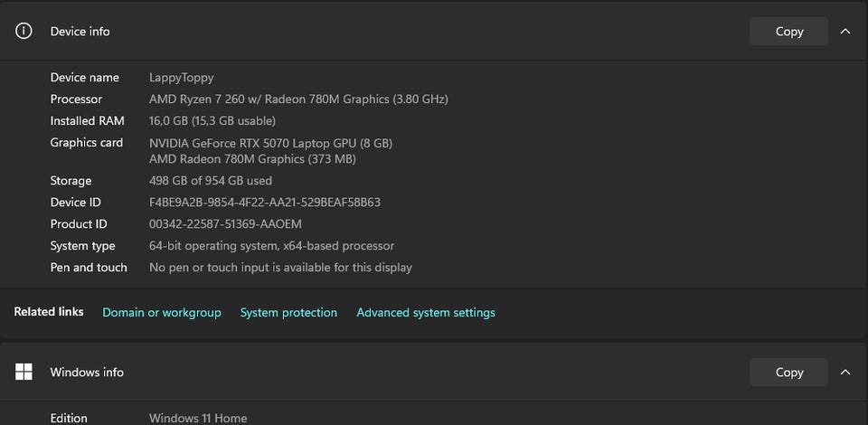Click the Windows info section title
The height and width of the screenshot is (425, 868).
click(x=87, y=373)
